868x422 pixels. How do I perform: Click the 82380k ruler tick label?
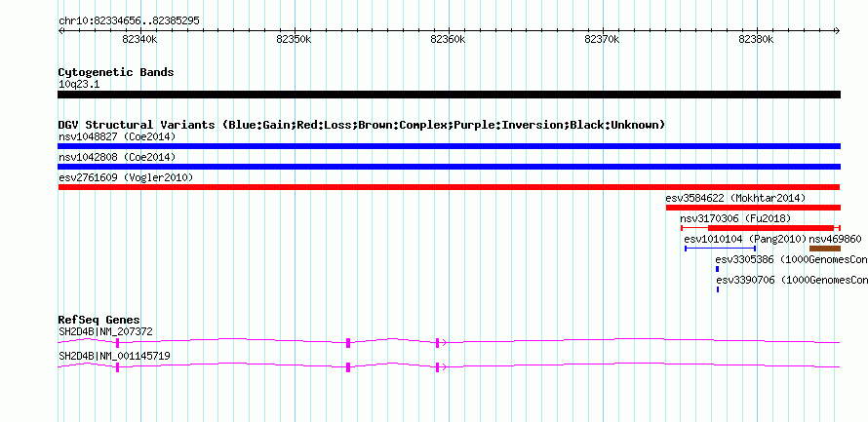pos(756,39)
